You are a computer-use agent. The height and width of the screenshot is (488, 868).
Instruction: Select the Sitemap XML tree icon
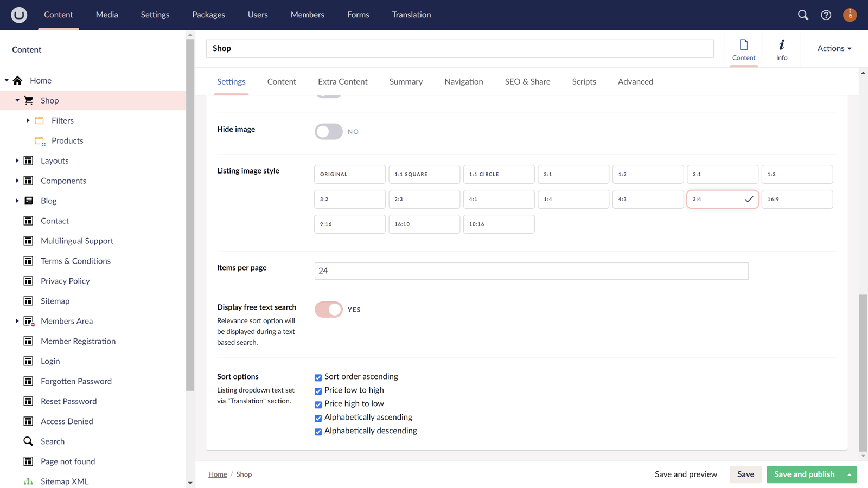click(x=28, y=481)
